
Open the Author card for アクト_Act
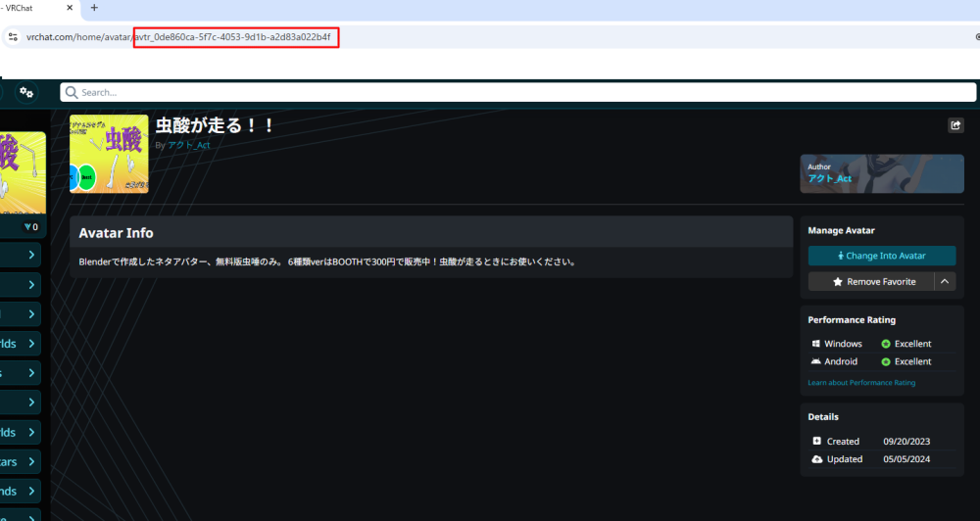(x=882, y=173)
